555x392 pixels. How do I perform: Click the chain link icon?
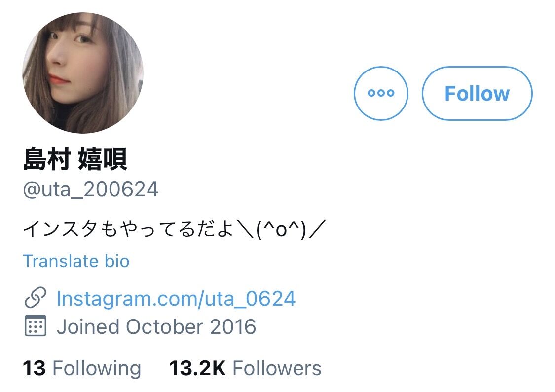click(x=36, y=297)
